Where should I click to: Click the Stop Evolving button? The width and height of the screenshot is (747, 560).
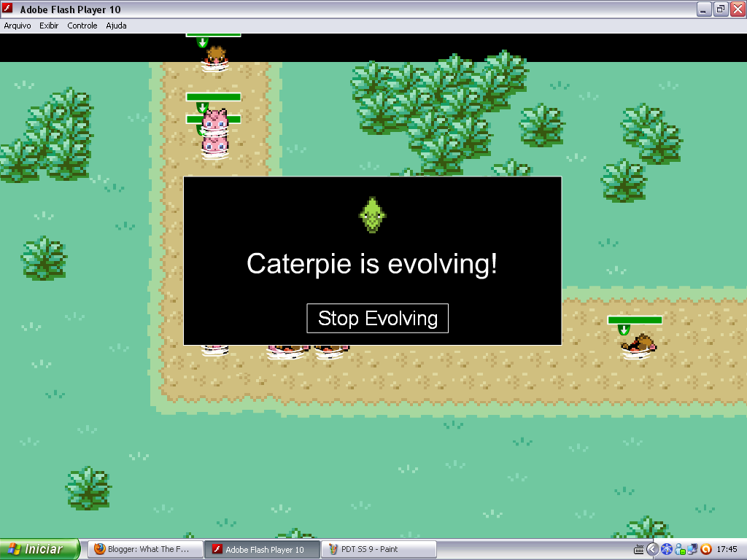377,318
